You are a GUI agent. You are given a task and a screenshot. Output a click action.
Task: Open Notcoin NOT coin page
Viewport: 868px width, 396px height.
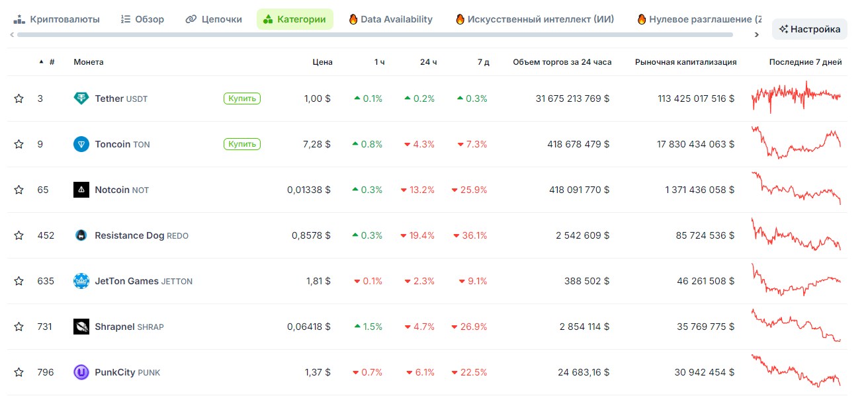tap(122, 190)
